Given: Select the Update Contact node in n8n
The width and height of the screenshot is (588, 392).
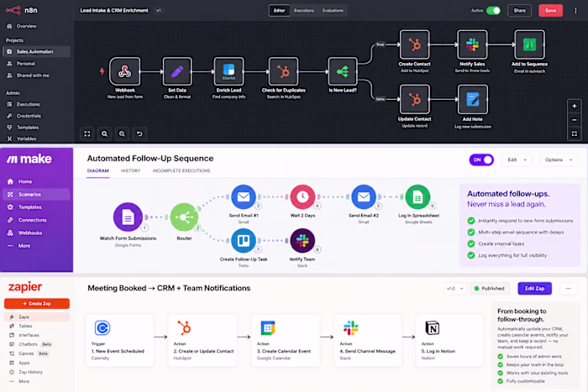Looking at the screenshot, I should click(x=414, y=99).
